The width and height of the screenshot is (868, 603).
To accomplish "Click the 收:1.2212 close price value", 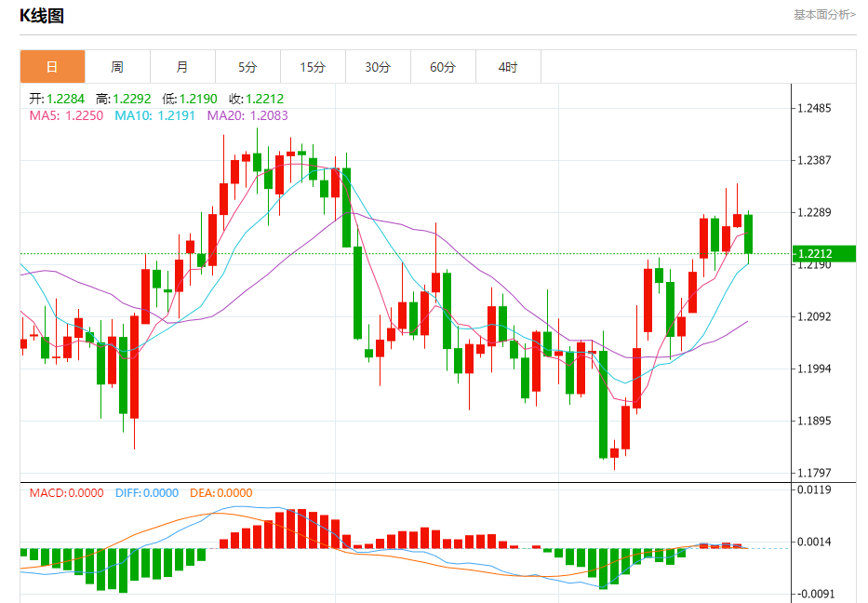I will [256, 99].
